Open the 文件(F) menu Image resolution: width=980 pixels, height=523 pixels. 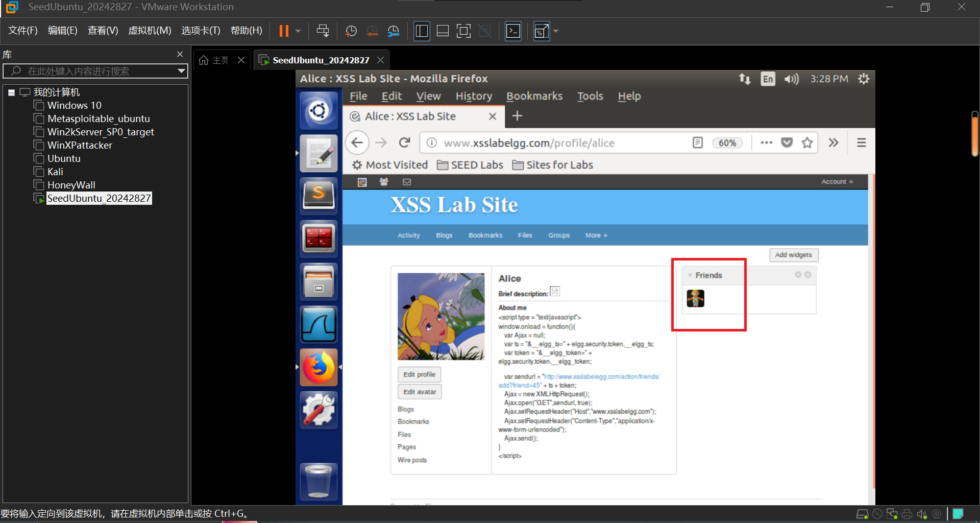coord(23,31)
